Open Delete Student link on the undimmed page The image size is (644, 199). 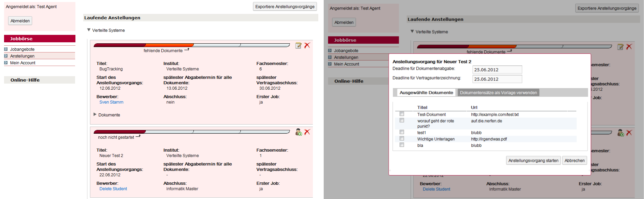tap(113, 189)
